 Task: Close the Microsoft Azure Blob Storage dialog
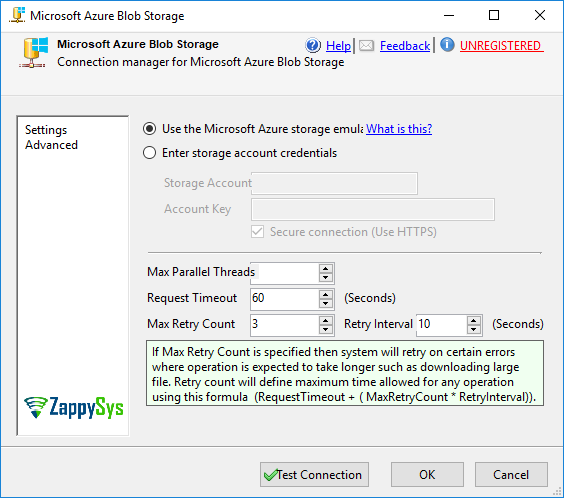[x=540, y=15]
